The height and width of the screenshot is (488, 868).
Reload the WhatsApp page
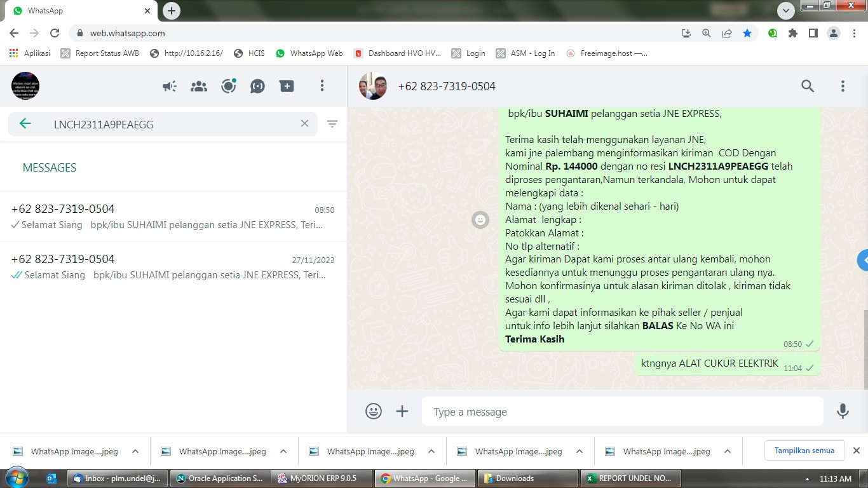point(55,33)
